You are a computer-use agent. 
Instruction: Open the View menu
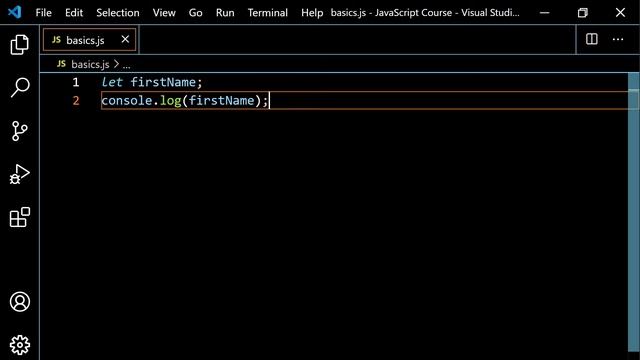point(164,13)
